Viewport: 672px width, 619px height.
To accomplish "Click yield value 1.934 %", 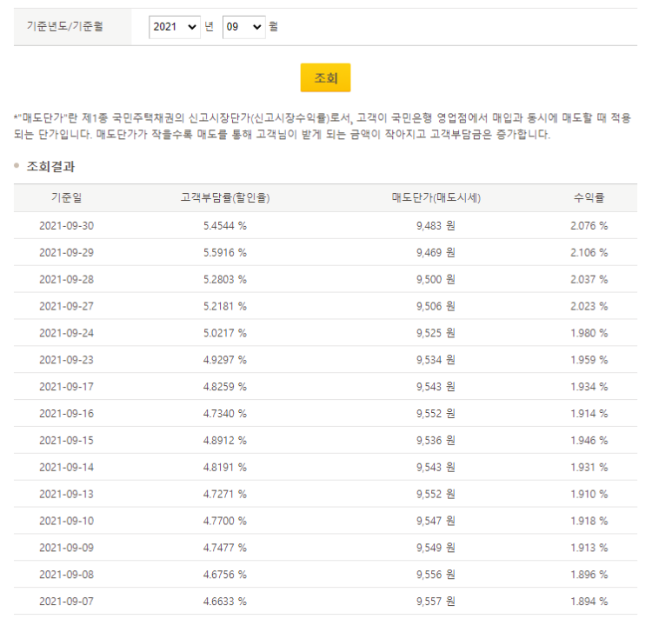I will pyautogui.click(x=589, y=387).
